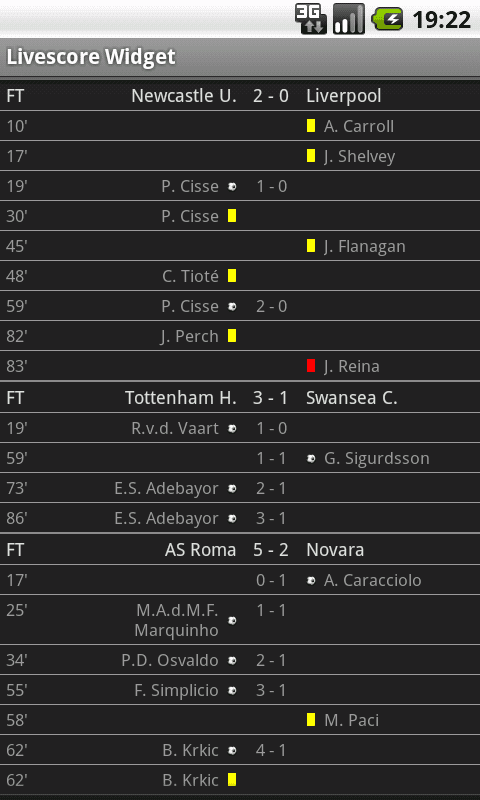Tap the goal ball icon for P. Cisse 1 - 0
The width and height of the screenshot is (480, 800).
(x=232, y=187)
